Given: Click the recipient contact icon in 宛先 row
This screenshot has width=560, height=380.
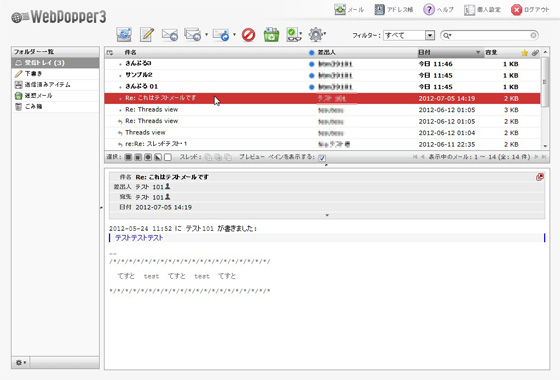Looking at the screenshot, I should [168, 196].
